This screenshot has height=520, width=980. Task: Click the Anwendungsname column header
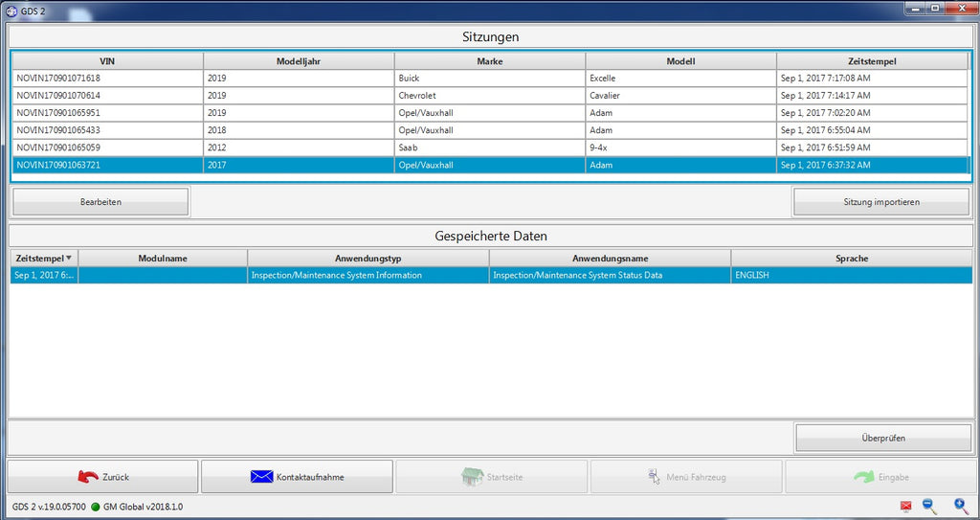[x=610, y=258]
